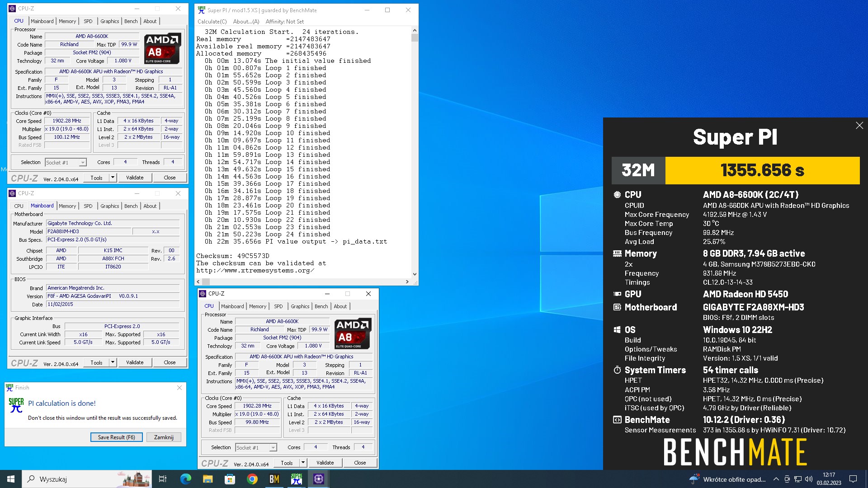The image size is (868, 488).
Task: Open network status tray icon
Action: pyautogui.click(x=798, y=479)
